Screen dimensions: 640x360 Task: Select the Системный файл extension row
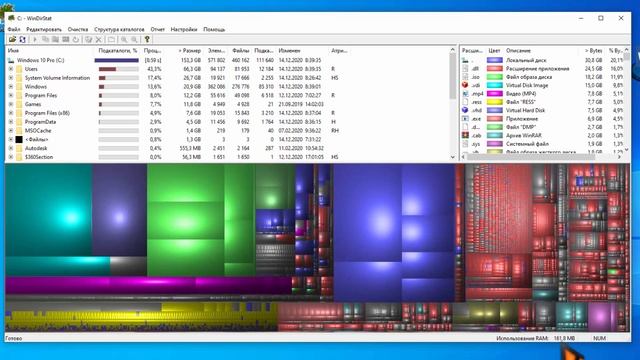click(x=542, y=144)
